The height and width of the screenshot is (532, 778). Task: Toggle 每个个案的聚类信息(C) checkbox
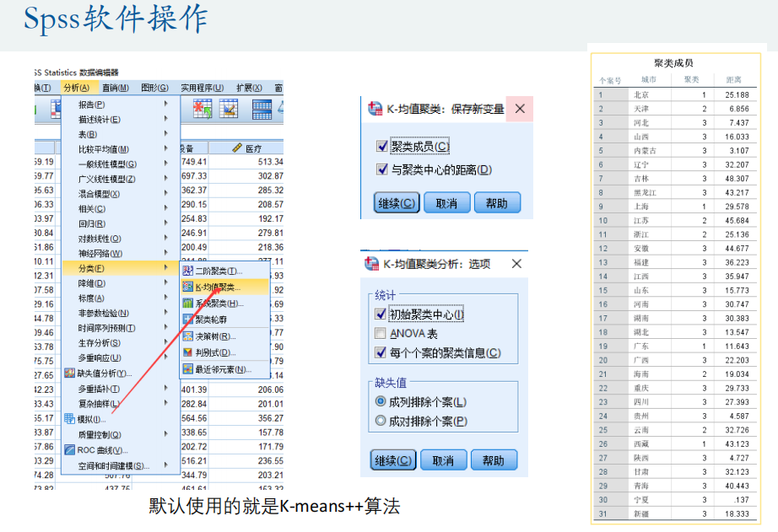coord(381,352)
